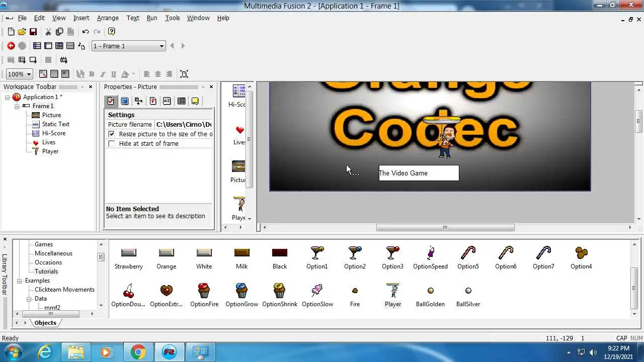Click the Cut scissors icon

[48, 32]
